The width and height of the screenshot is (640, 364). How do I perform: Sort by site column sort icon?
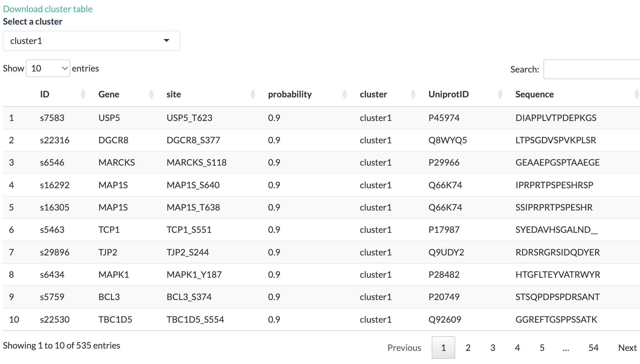pos(253,94)
